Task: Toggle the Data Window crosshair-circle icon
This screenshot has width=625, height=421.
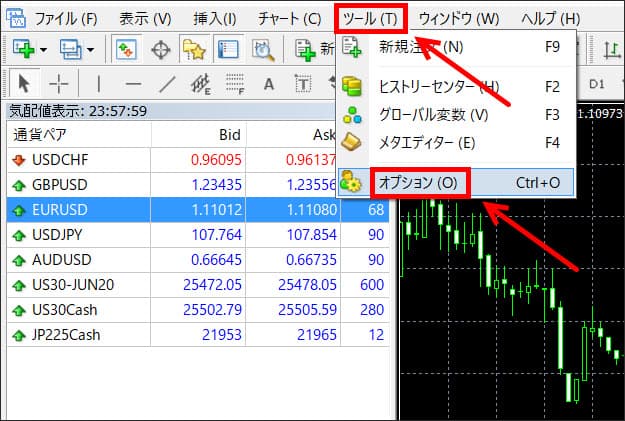Action: point(160,48)
